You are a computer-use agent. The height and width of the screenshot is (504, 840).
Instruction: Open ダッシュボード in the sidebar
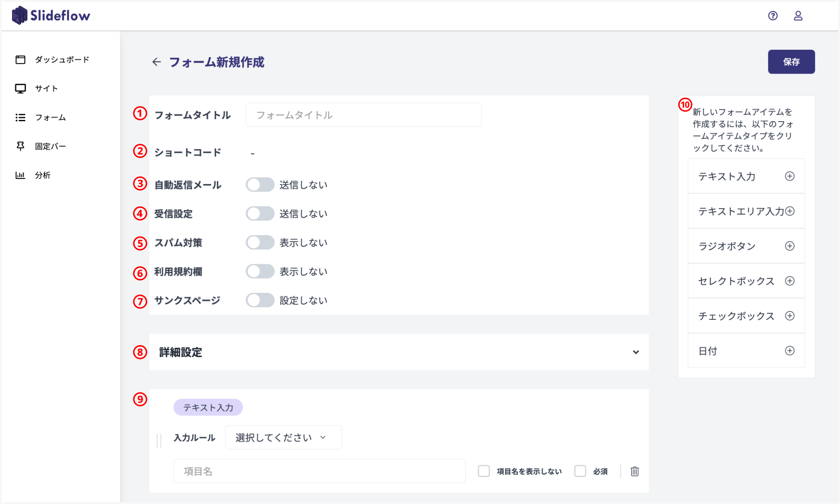(x=62, y=60)
